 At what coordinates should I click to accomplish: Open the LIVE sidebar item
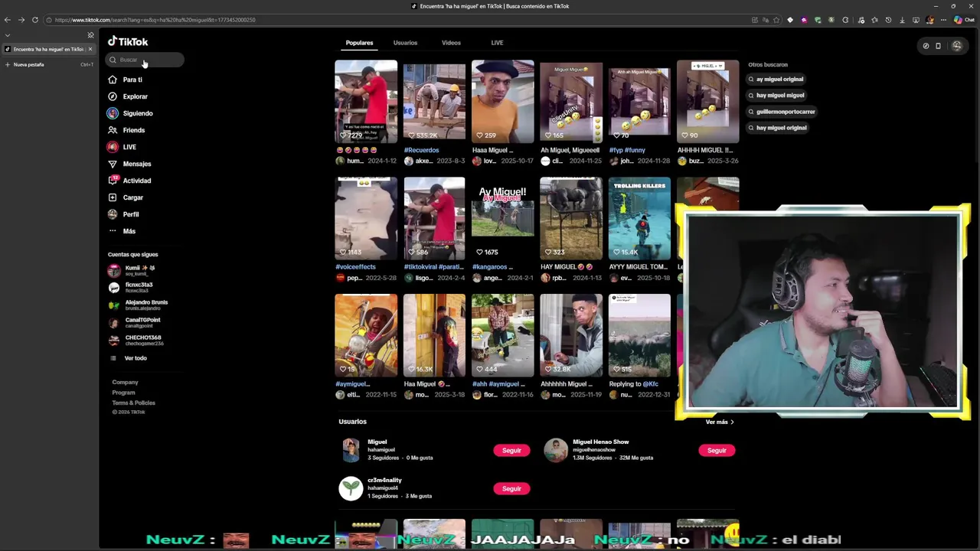(x=129, y=147)
